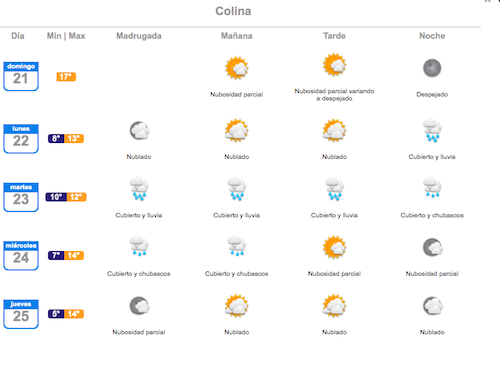Select jueves 25 madrugada moon-cloud icon

point(139,306)
